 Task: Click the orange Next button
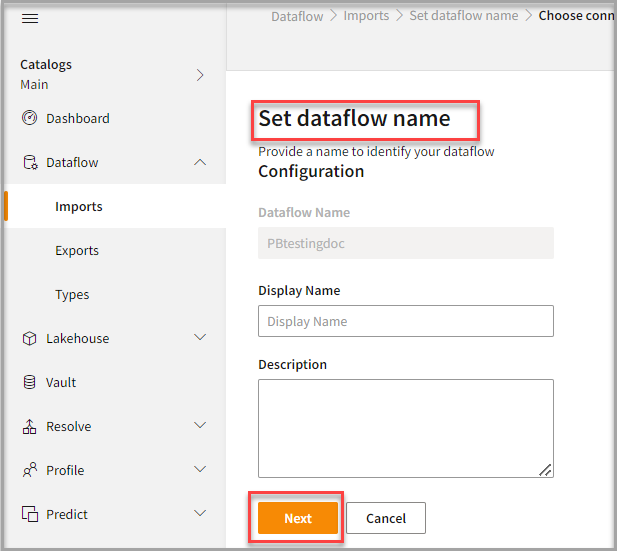click(298, 518)
